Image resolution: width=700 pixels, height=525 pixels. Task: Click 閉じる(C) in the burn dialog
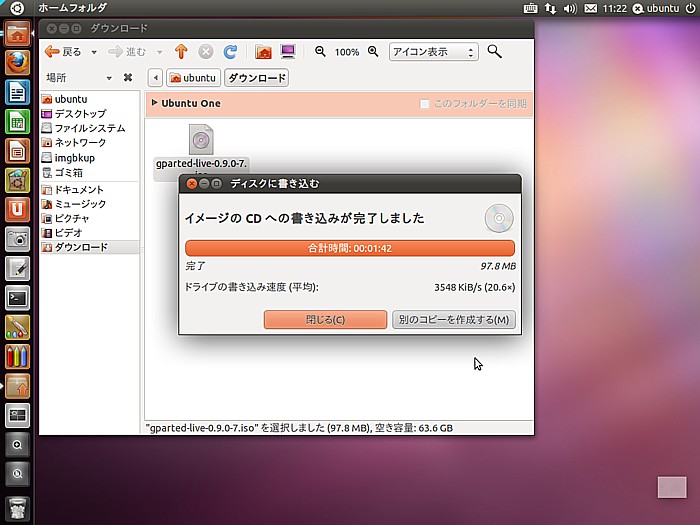point(325,320)
